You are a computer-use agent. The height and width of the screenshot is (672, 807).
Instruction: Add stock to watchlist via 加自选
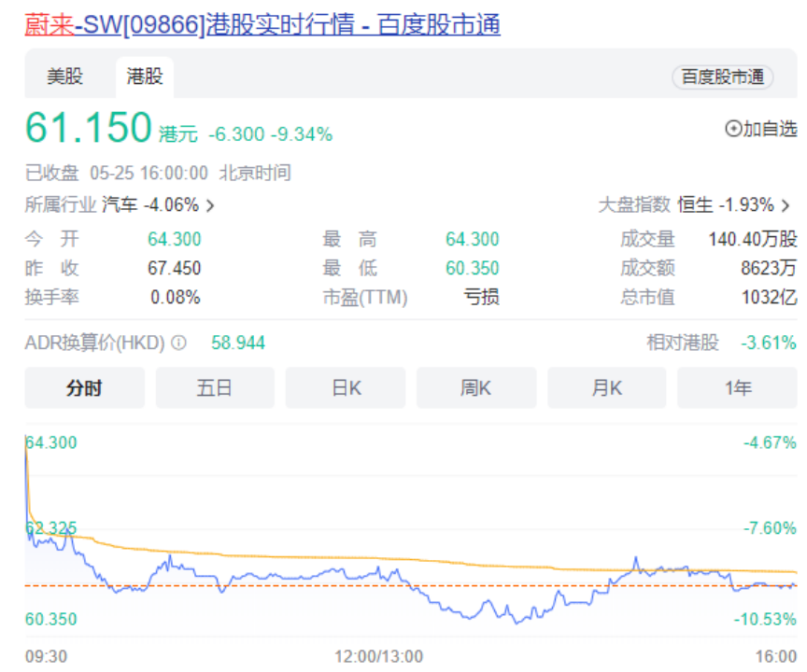coord(761,129)
